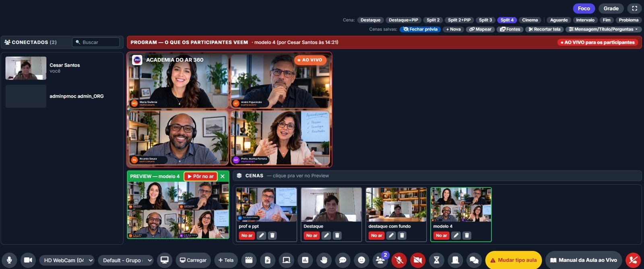Open the 'HD WebCam' camera dropdown
Image resolution: width=644 pixels, height=269 pixels.
click(x=67, y=260)
